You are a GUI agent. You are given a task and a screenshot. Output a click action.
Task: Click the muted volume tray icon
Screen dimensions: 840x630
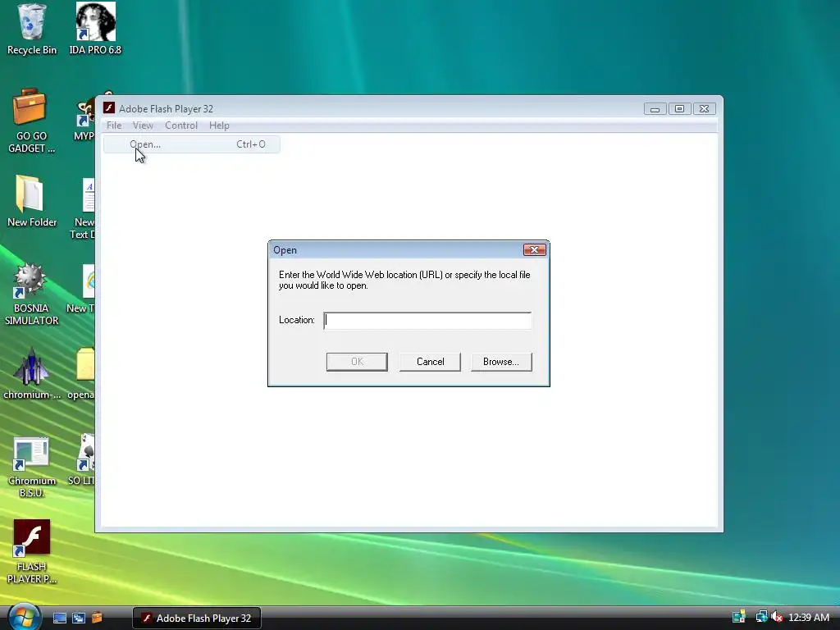pos(777,617)
